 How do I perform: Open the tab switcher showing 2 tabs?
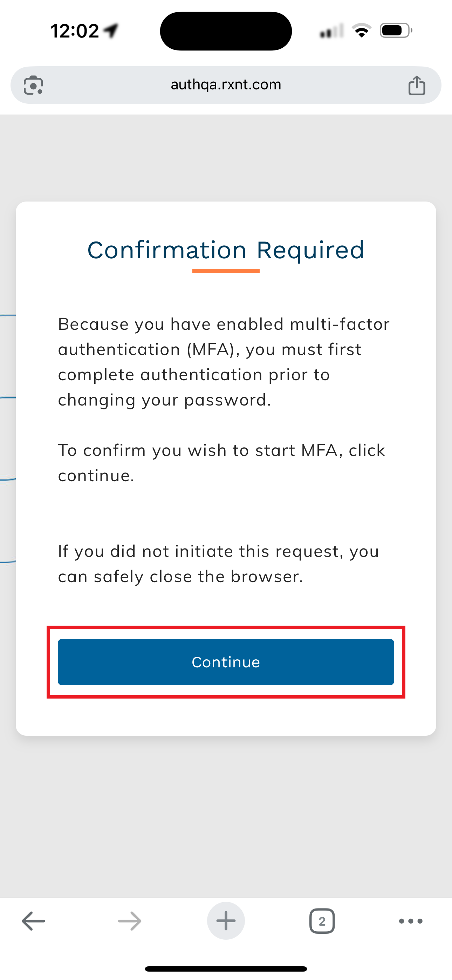click(322, 921)
